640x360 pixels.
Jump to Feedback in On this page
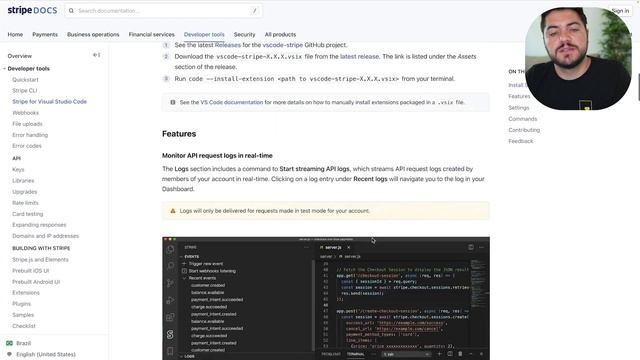pos(520,141)
